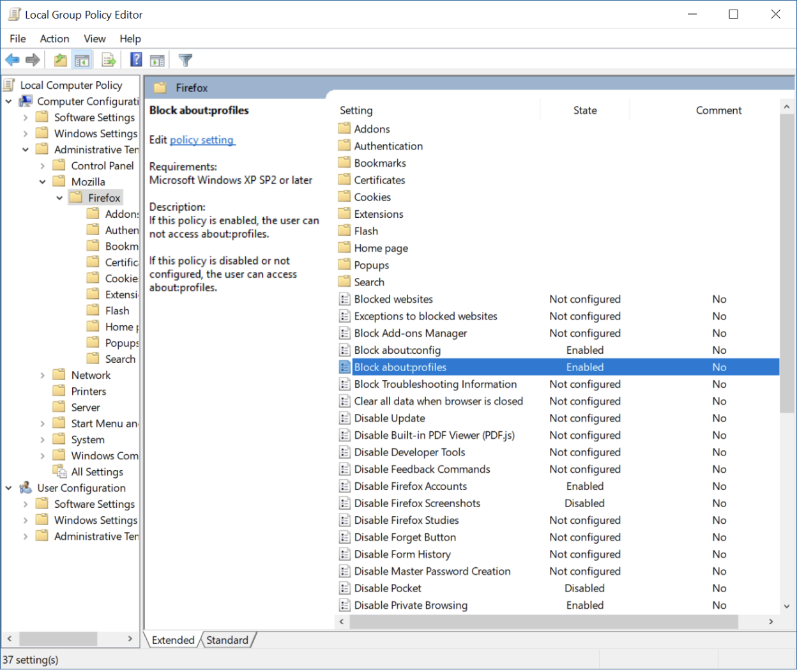This screenshot has width=797, height=672.
Task: Expand Software Settings under Computer Configuration
Action: pyautogui.click(x=26, y=118)
